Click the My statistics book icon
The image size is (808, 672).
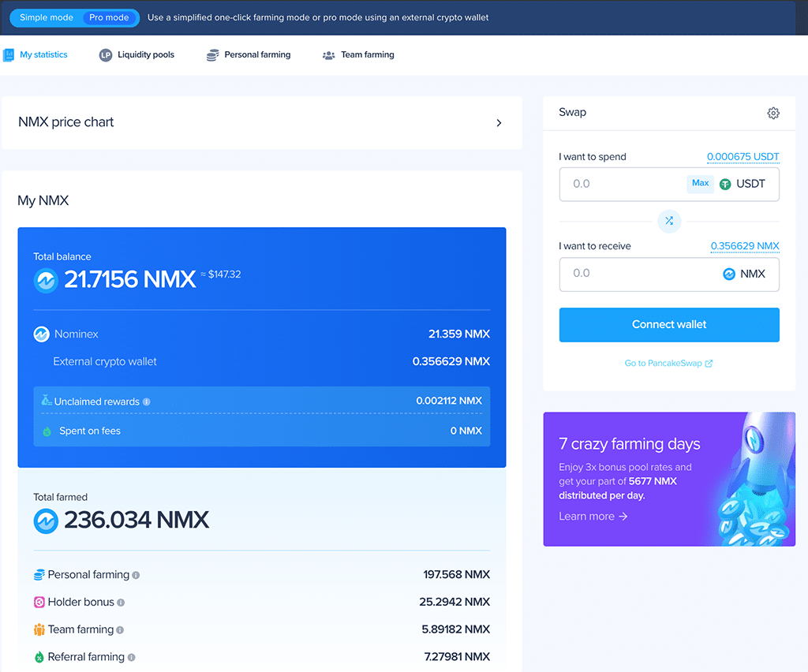[9, 55]
